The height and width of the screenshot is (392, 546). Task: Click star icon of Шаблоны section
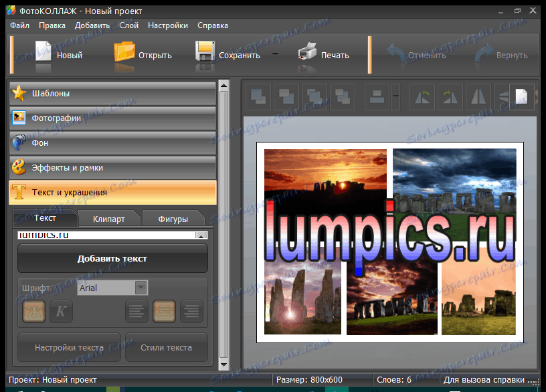19,93
